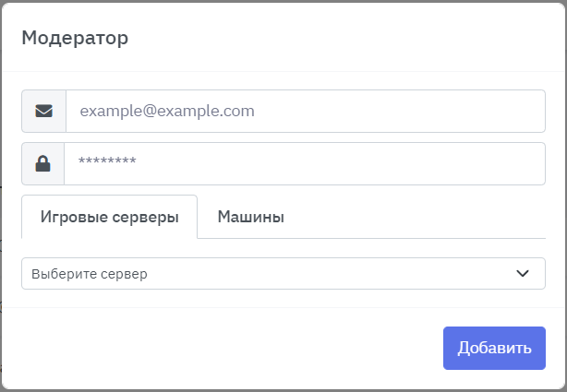
Task: Focus the password field with asterisks
Action: point(305,163)
